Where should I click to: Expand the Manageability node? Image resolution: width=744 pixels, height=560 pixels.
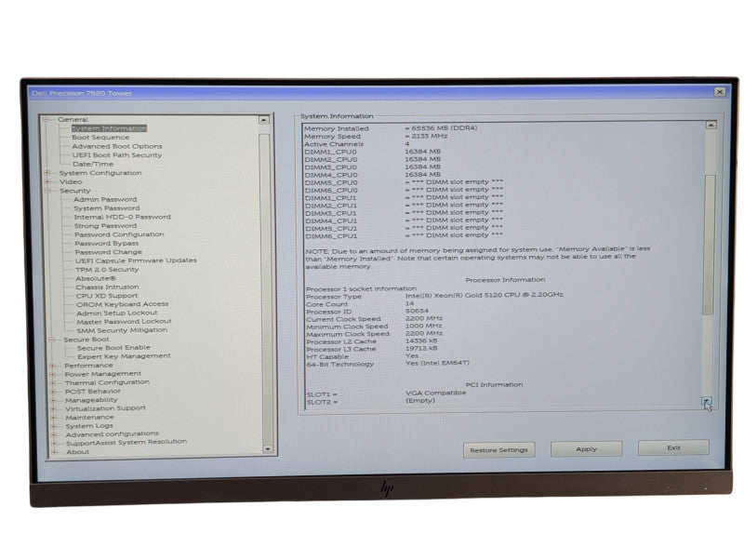click(53, 400)
